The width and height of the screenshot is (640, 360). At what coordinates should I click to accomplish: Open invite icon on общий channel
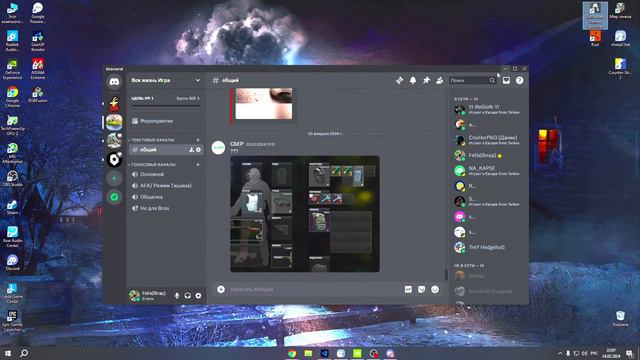coord(191,150)
